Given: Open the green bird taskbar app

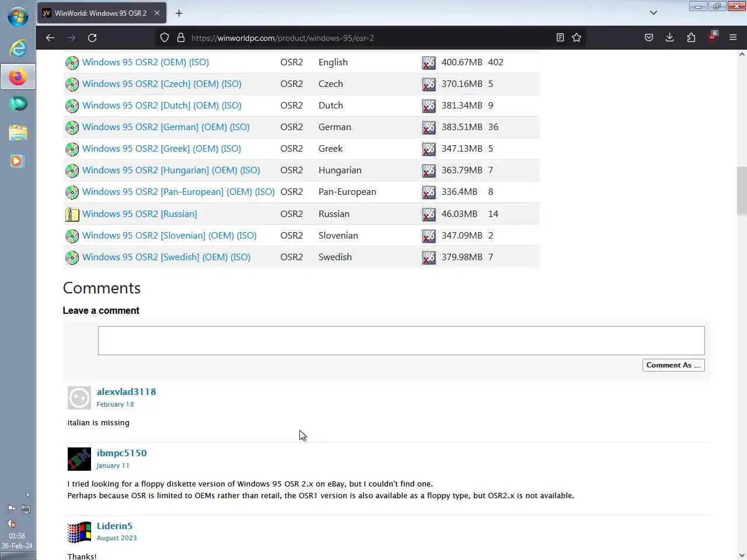Looking at the screenshot, I should (18, 104).
